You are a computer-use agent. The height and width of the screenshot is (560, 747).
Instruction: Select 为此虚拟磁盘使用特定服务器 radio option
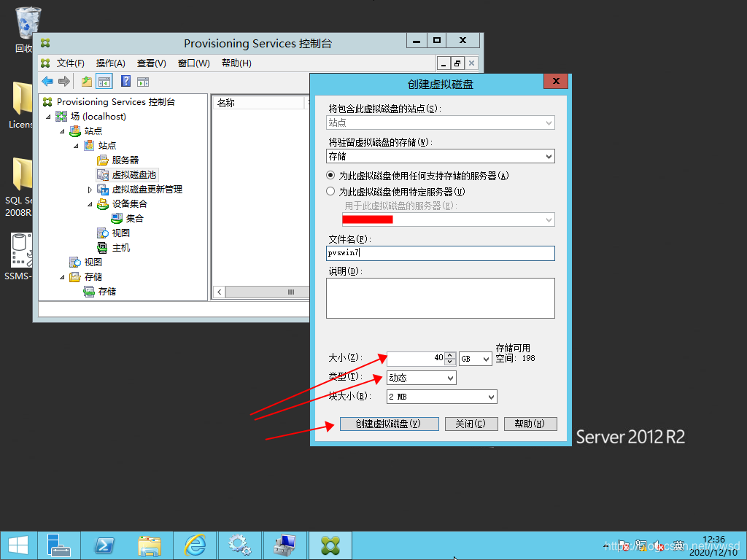[331, 192]
